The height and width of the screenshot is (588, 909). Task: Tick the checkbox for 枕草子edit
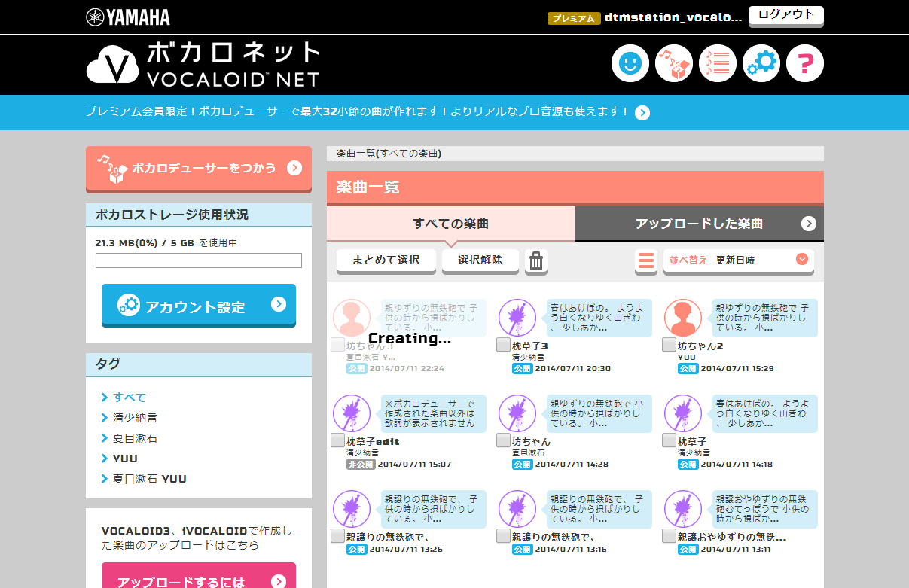337,440
